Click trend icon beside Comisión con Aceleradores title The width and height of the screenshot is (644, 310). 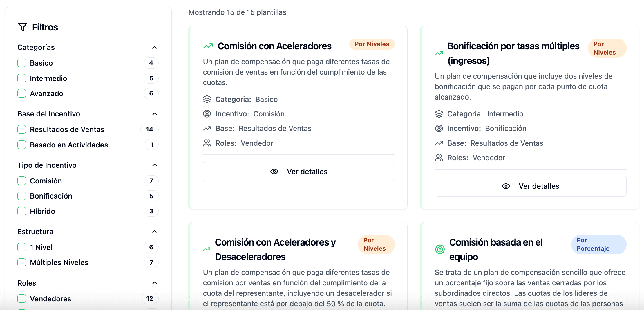pyautogui.click(x=208, y=46)
